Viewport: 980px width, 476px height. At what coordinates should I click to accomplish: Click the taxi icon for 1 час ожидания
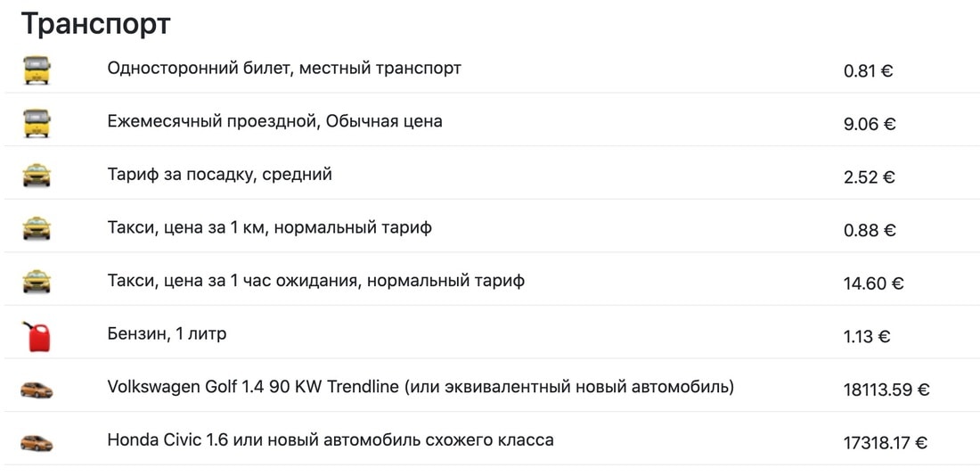pyautogui.click(x=37, y=282)
